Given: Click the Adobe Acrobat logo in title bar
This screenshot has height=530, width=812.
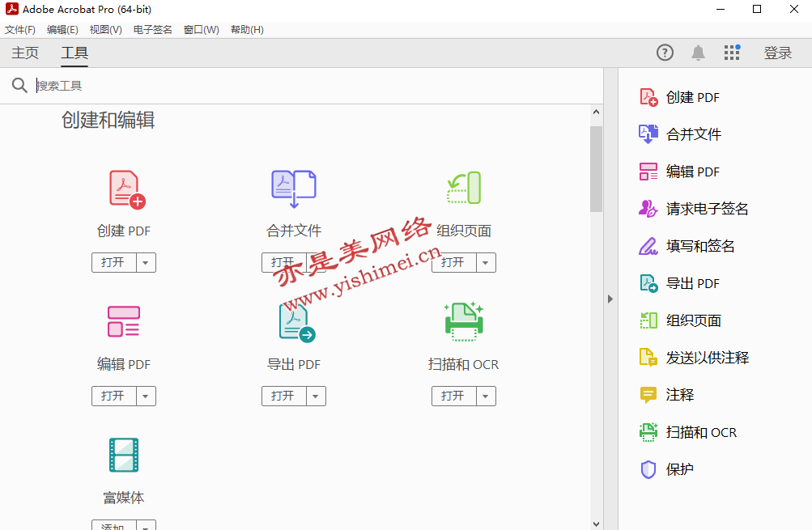Looking at the screenshot, I should click(12, 9).
